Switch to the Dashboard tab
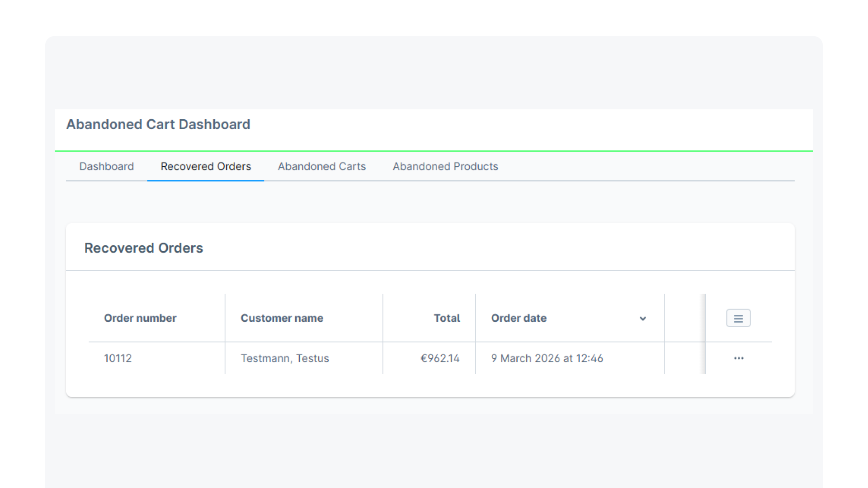The image size is (868, 488). click(106, 166)
